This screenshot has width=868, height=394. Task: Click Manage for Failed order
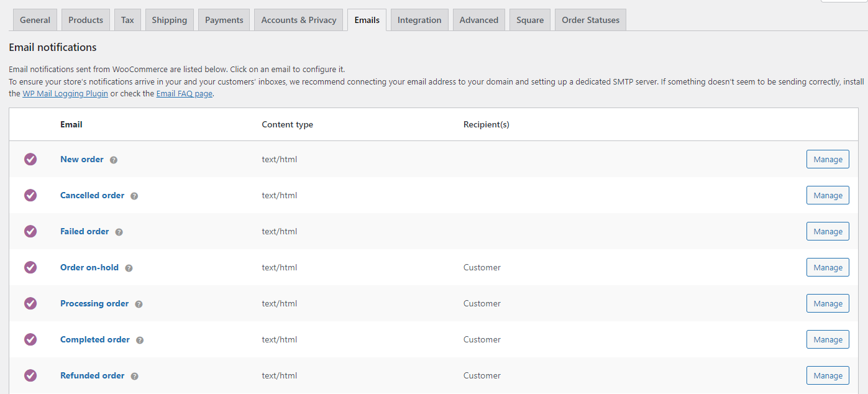pyautogui.click(x=828, y=231)
